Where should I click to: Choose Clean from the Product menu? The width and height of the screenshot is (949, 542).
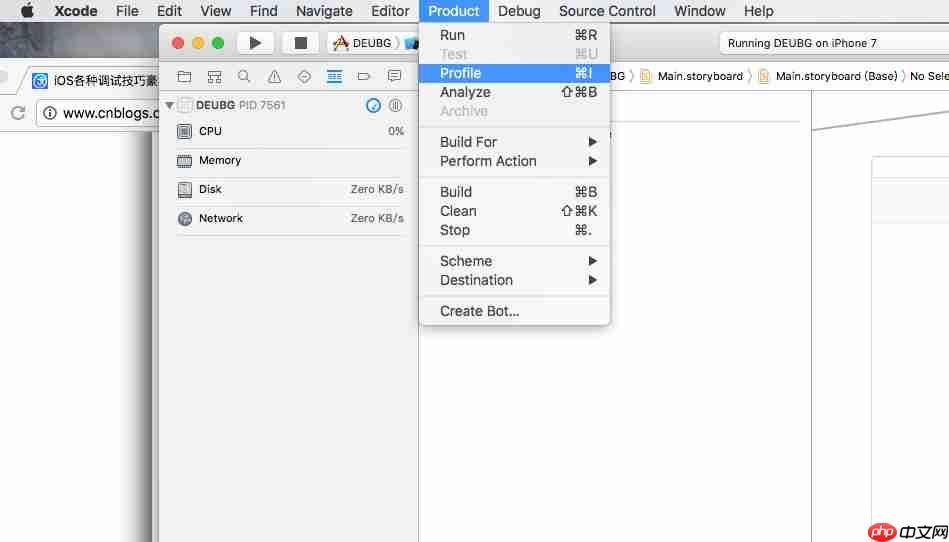(514, 211)
